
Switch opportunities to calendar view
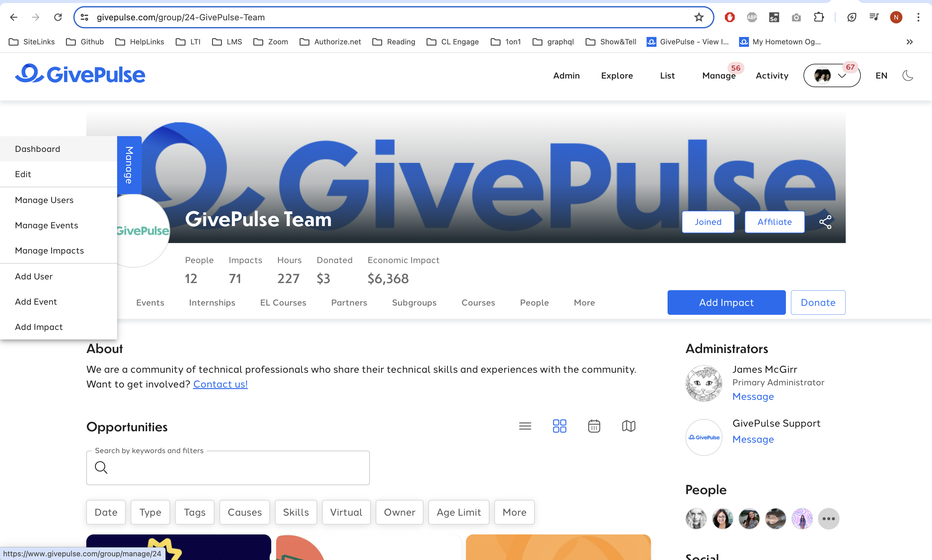(x=594, y=426)
